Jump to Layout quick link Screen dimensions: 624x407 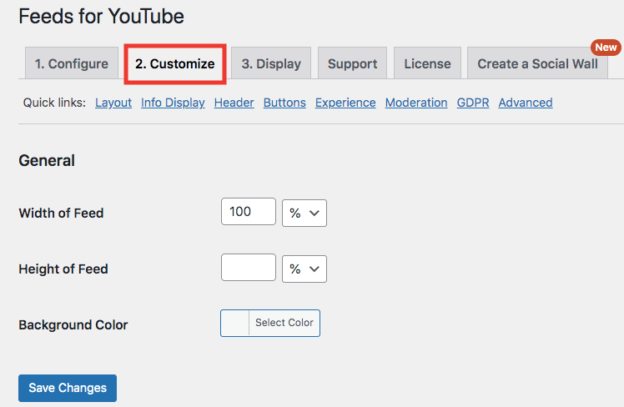pos(113,103)
